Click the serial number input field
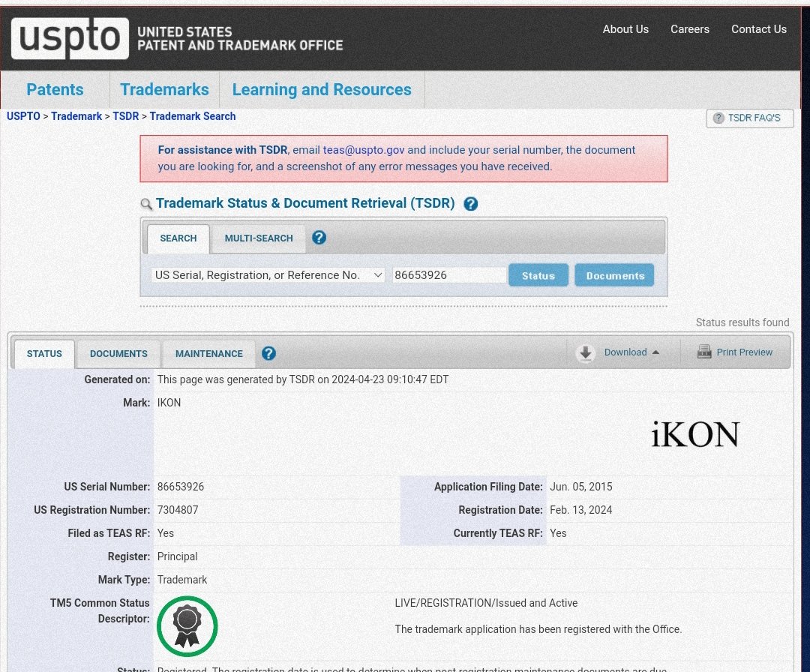This screenshot has width=810, height=672. (x=448, y=274)
